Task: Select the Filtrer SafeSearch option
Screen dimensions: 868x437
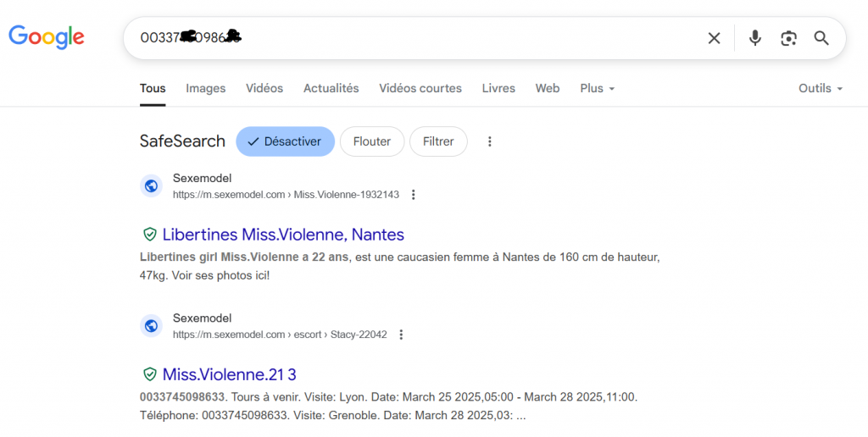Action: [x=437, y=141]
